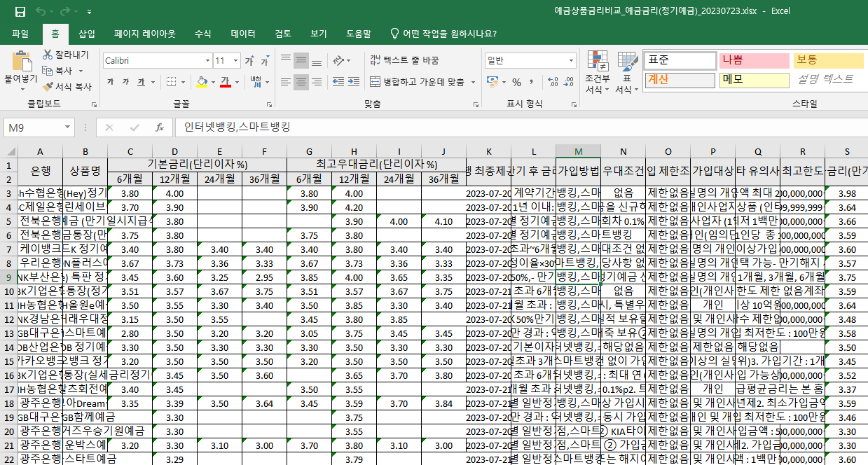
Task: Switch to the 삽입 (Insert) tab
Action: (x=87, y=34)
